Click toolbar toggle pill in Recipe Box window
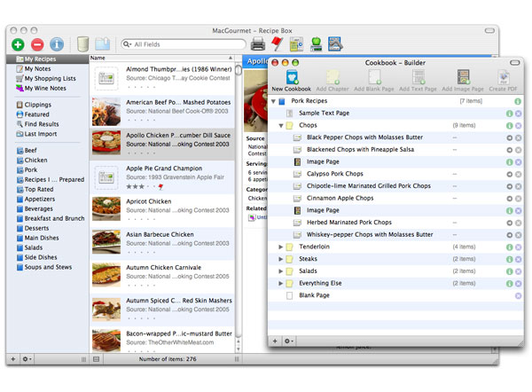This screenshot has width=532, height=392. pyautogui.click(x=489, y=30)
